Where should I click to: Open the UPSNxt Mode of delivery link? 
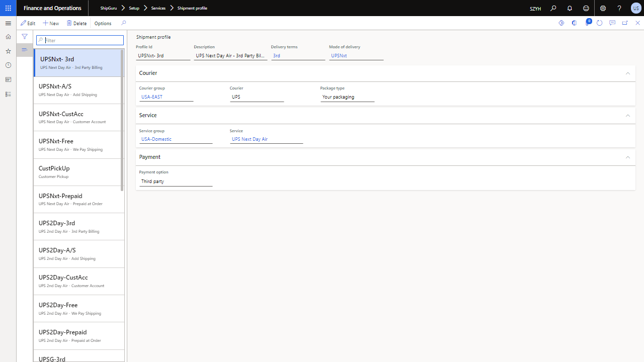tap(339, 56)
